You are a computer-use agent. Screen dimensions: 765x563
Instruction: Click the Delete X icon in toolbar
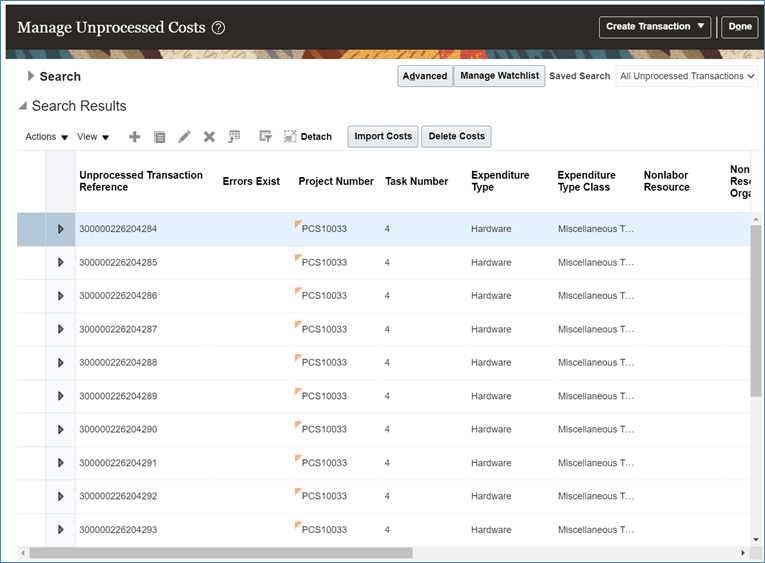coord(209,137)
